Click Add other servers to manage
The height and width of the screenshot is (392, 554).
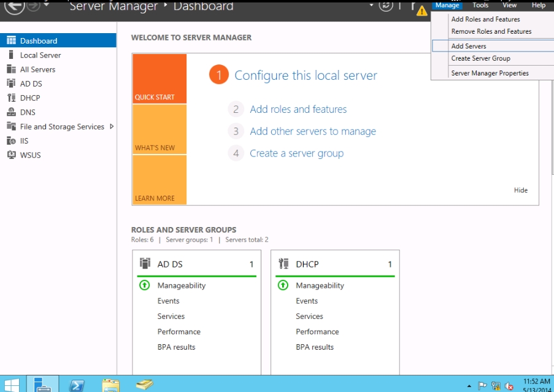313,131
